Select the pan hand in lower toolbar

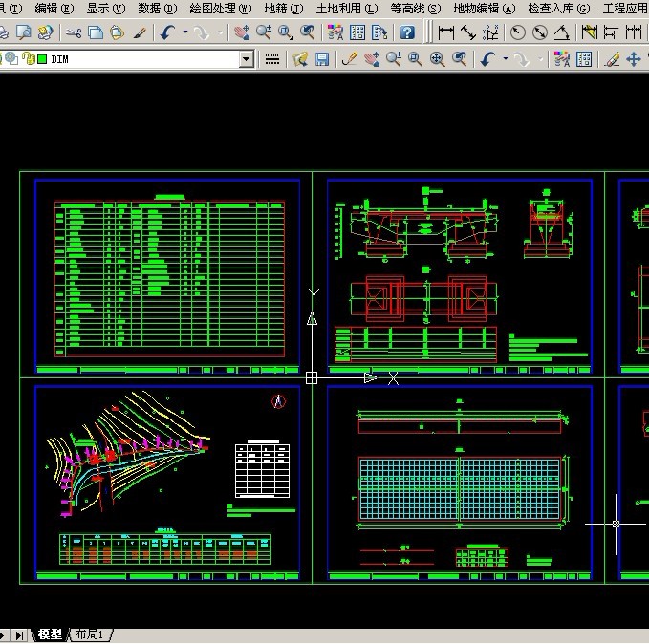coord(372,59)
